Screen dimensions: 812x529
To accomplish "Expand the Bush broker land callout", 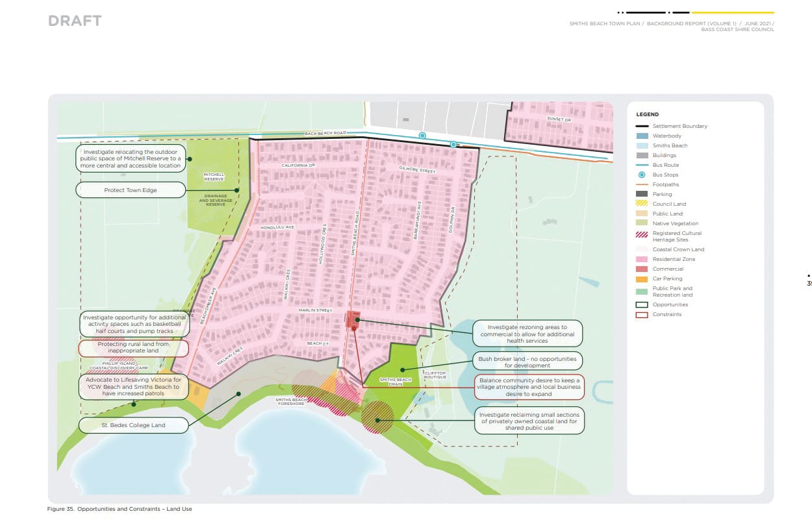I will 527,360.
